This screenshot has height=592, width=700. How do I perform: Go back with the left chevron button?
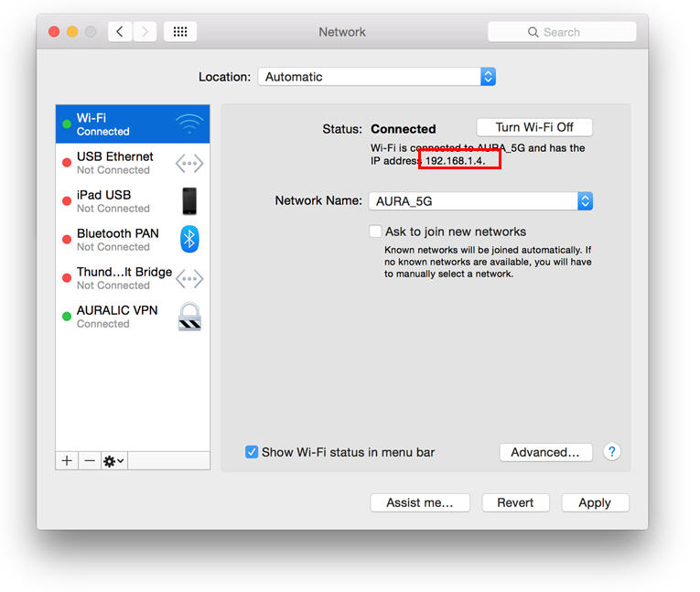pos(120,32)
